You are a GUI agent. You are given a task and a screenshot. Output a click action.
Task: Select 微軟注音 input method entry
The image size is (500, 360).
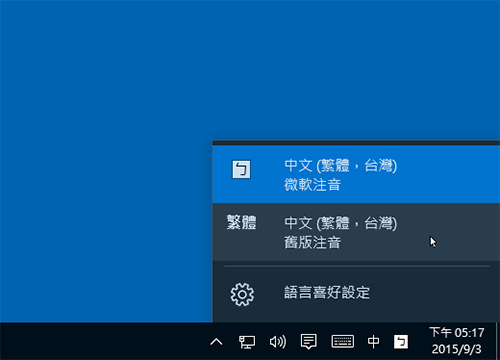[x=356, y=174]
